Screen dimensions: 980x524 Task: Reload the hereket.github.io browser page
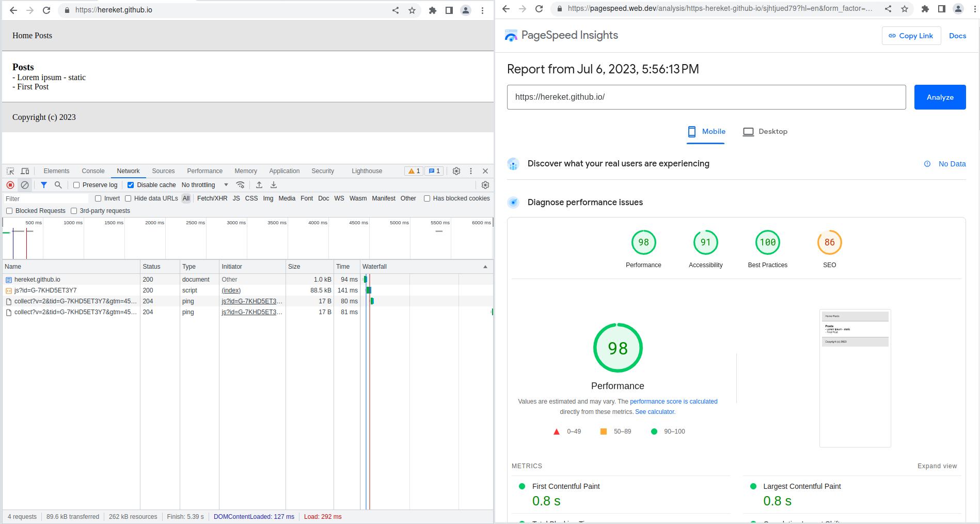click(46, 10)
